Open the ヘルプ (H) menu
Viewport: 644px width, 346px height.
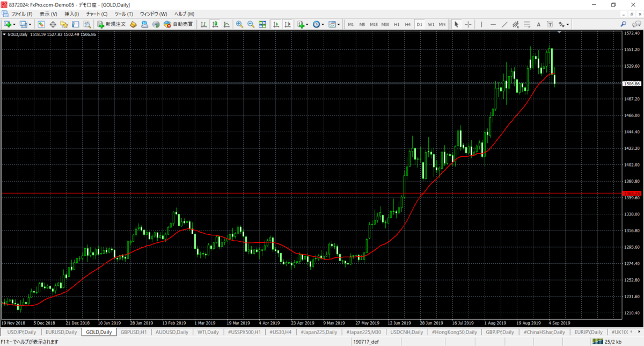(184, 13)
